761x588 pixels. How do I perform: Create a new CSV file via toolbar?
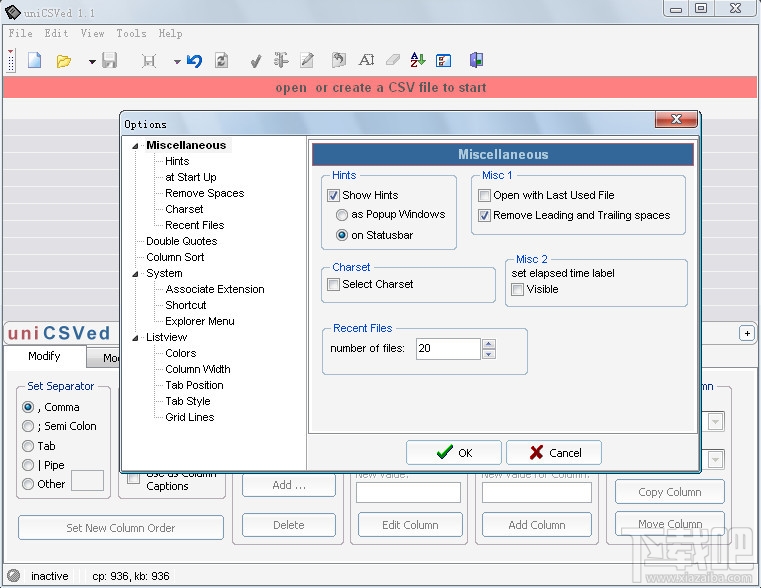(x=34, y=61)
